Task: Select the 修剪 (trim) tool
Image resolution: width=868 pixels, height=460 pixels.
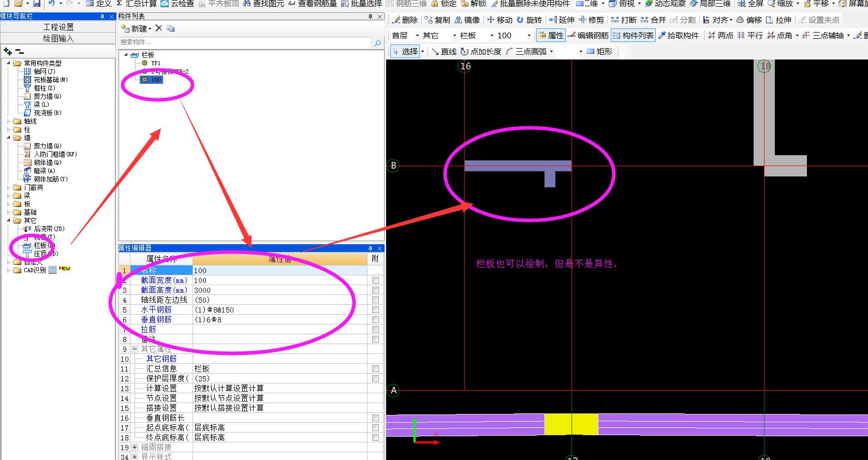Action: (x=592, y=20)
